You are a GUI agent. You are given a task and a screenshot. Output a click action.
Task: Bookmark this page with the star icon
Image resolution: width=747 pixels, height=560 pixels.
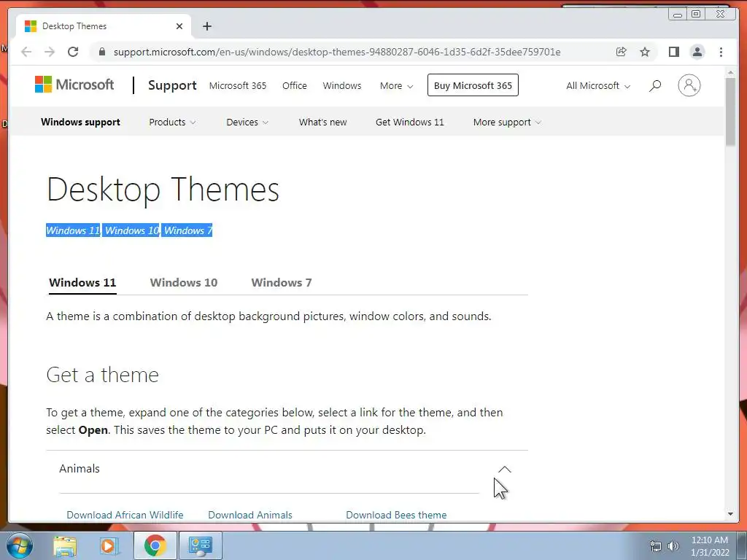645,52
